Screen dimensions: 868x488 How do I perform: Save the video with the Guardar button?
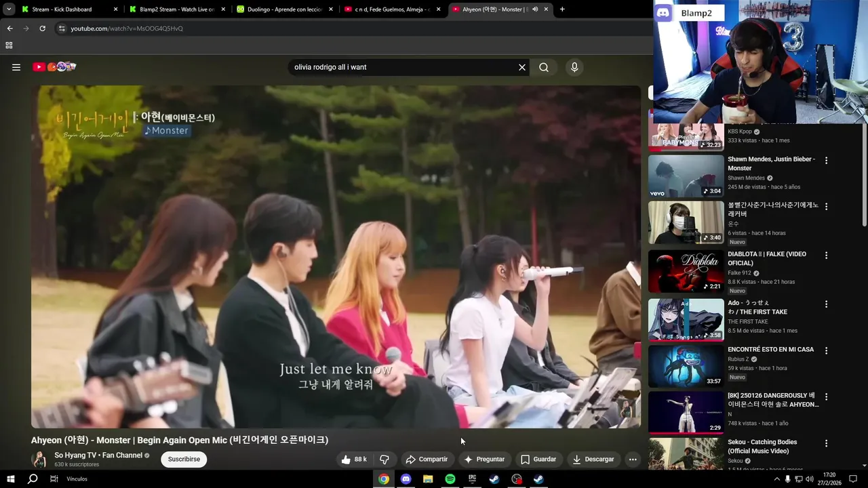[x=538, y=459]
